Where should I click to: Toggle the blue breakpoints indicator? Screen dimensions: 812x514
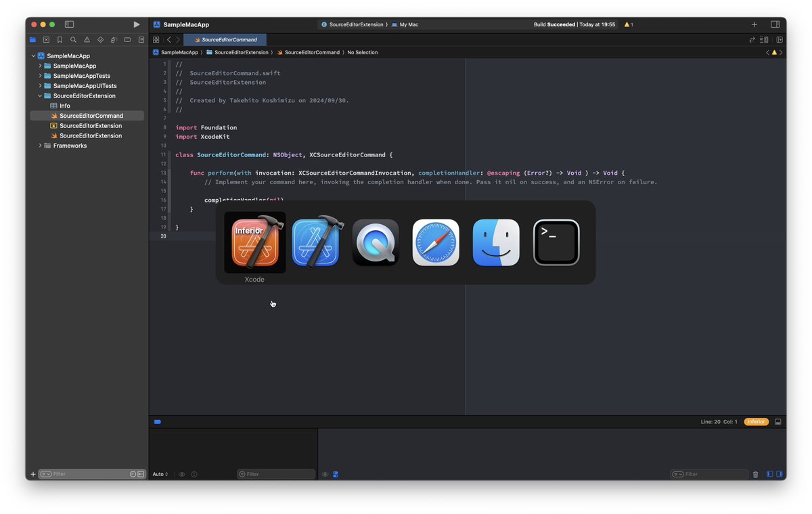158,422
